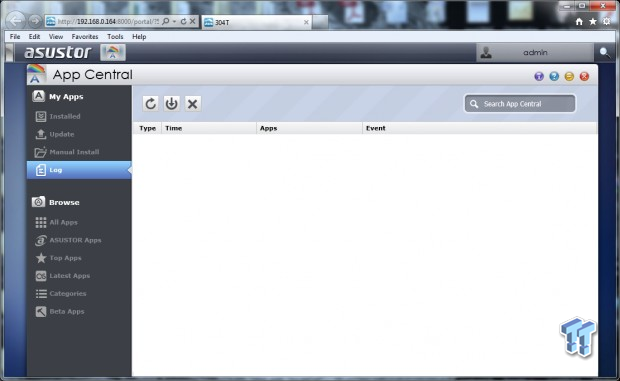Open the Tools menu in the browser
This screenshot has height=381, width=620.
pos(115,36)
